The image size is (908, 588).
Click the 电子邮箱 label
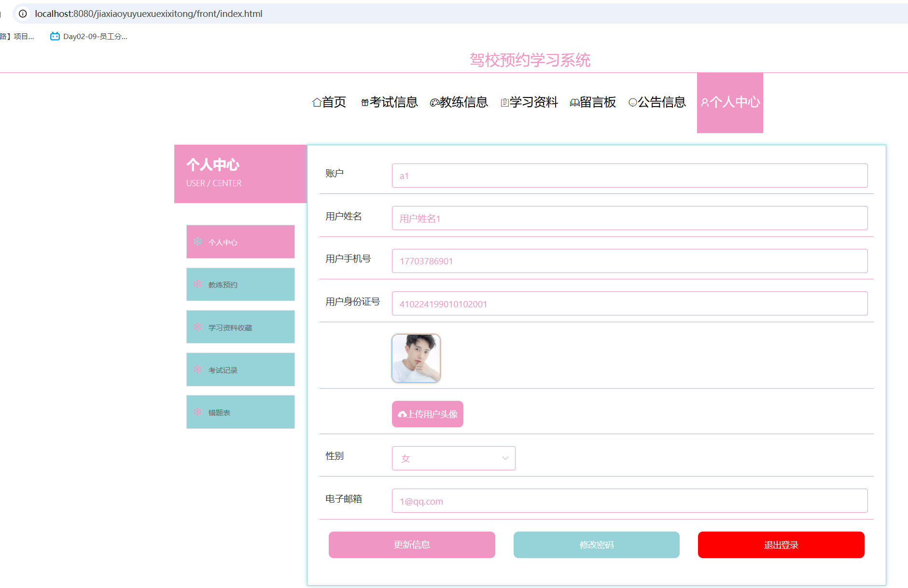[344, 499]
